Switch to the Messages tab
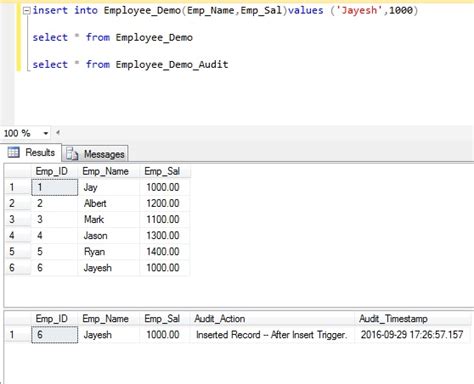Viewport: 474px width, 384px height. [x=95, y=154]
